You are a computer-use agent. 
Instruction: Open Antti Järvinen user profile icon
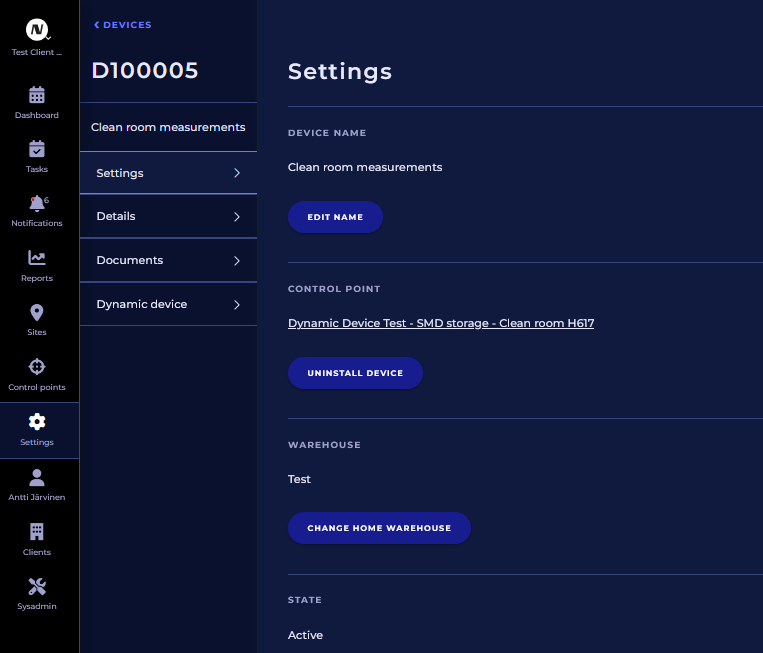tap(37, 478)
